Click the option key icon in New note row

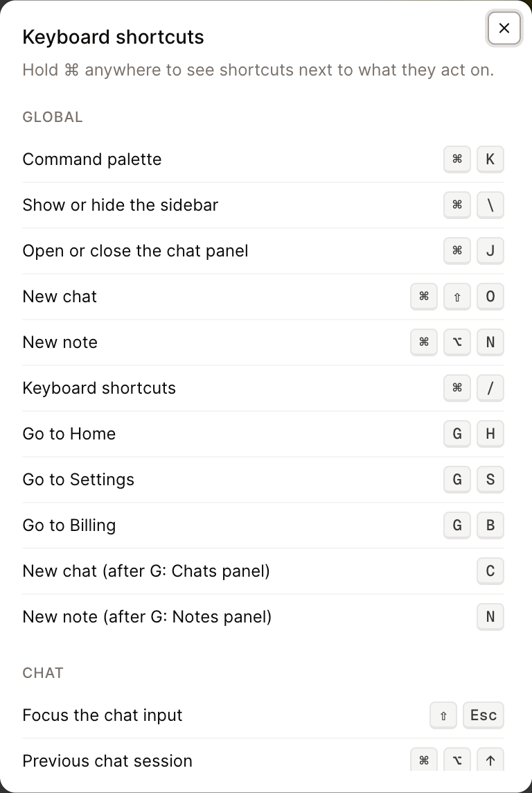click(x=456, y=342)
